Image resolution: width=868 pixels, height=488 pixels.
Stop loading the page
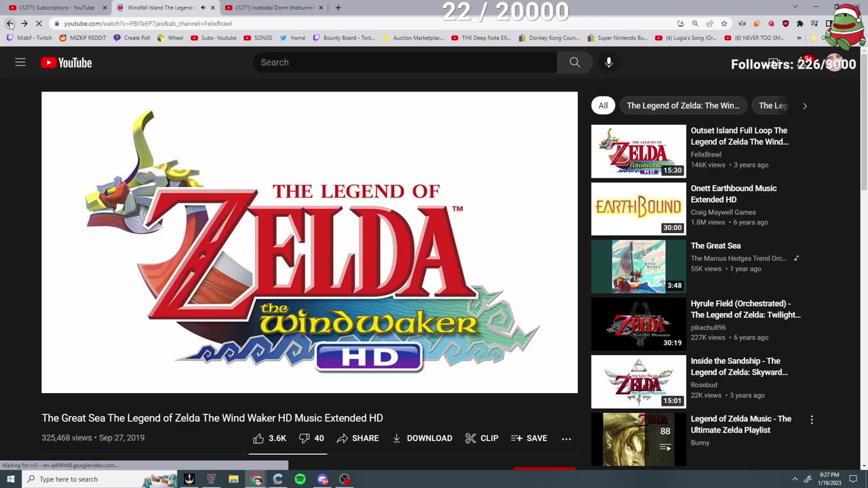[39, 24]
